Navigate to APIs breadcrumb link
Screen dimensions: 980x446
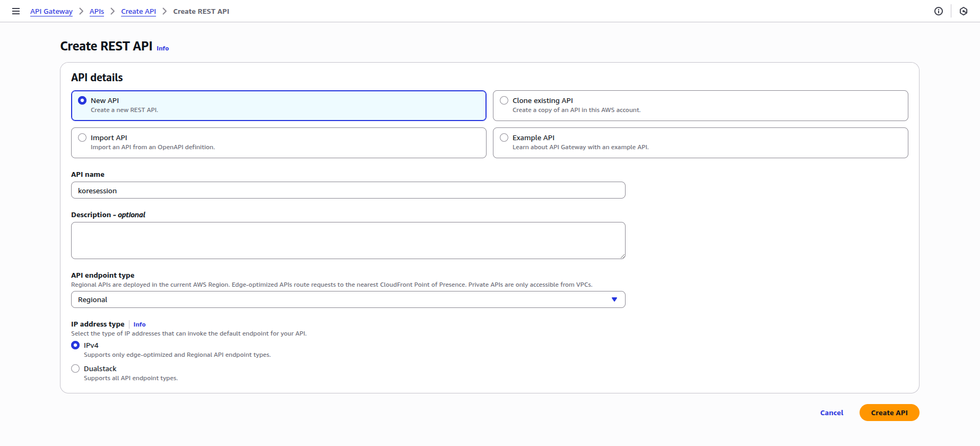pos(97,11)
